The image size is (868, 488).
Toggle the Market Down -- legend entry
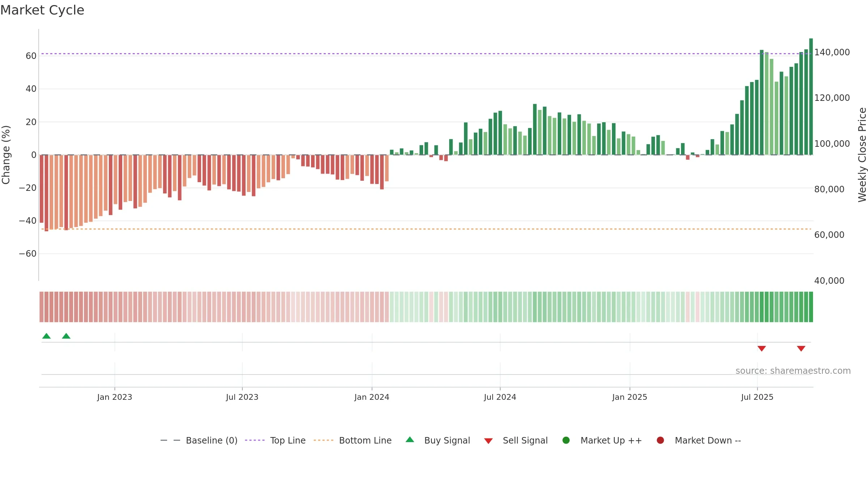[699, 440]
